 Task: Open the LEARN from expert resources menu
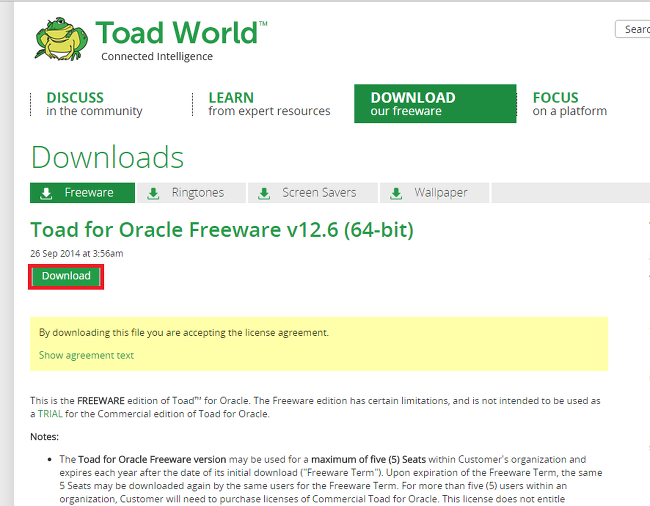(269, 104)
